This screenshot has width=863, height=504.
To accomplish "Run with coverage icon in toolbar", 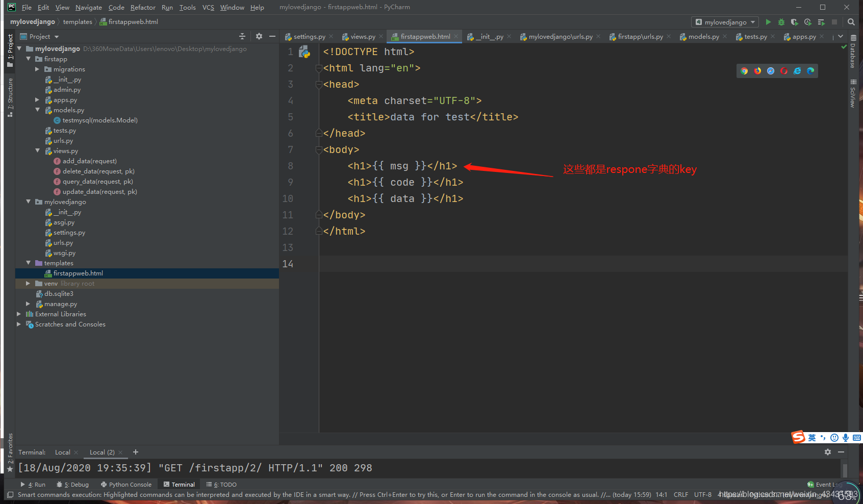I will pyautogui.click(x=794, y=22).
